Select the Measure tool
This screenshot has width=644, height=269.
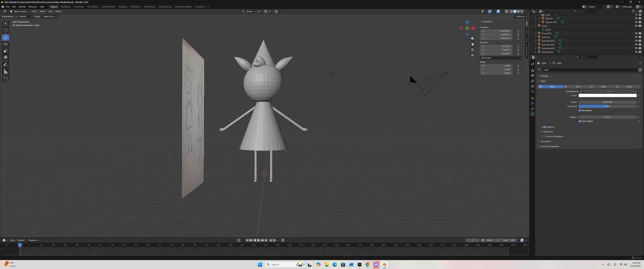coord(6,71)
